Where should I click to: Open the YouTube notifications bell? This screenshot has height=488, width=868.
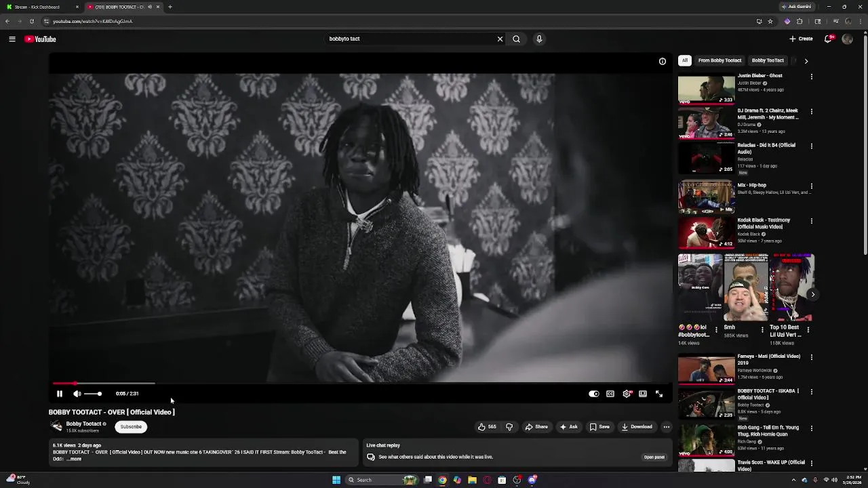[828, 39]
